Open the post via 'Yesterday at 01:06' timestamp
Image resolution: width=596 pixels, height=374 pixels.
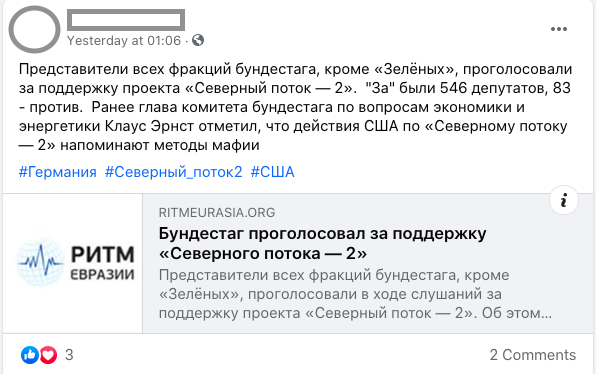click(124, 41)
